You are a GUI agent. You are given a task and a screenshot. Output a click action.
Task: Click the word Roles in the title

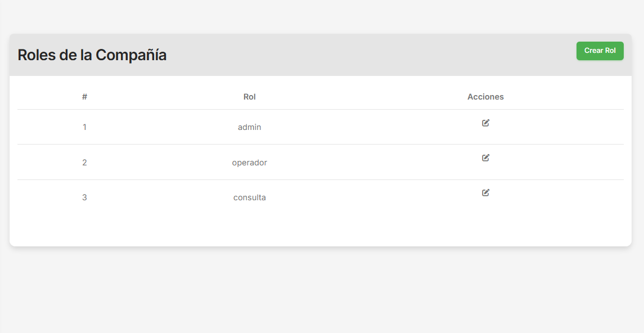[36, 55]
